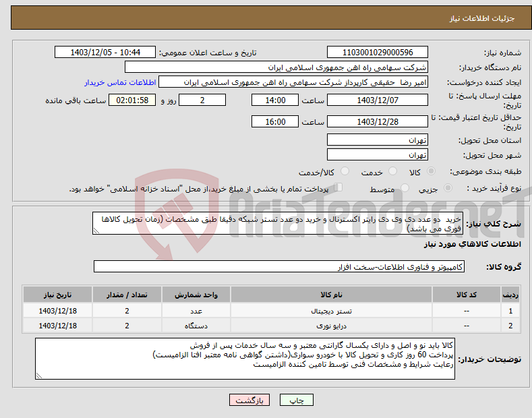
Task: Click the بازگشت (back) button
Action: [x=249, y=400]
